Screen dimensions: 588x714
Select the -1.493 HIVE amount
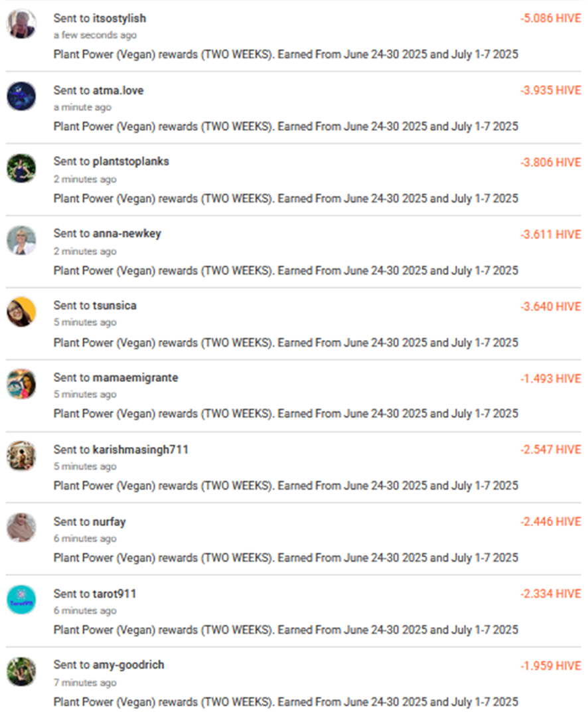[x=551, y=379]
